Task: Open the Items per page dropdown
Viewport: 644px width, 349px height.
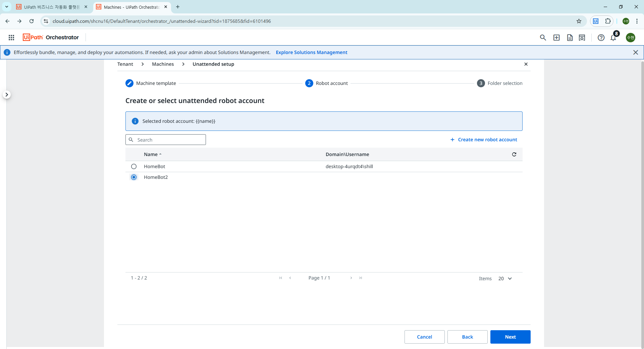Action: point(505,279)
